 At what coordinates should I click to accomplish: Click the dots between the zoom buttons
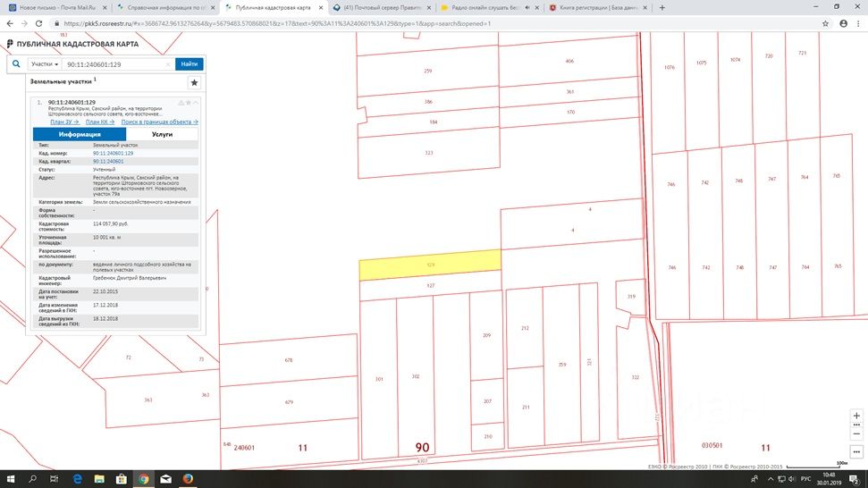856,425
